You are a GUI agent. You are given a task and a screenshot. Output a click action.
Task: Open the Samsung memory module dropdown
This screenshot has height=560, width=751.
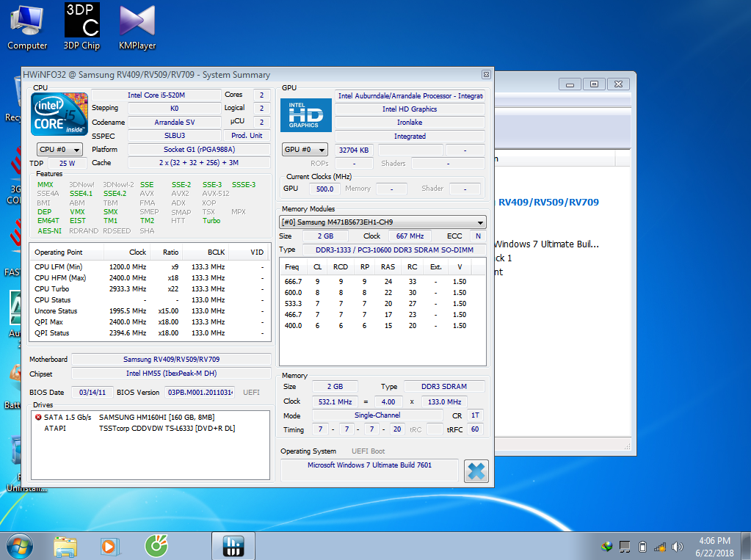[382, 222]
